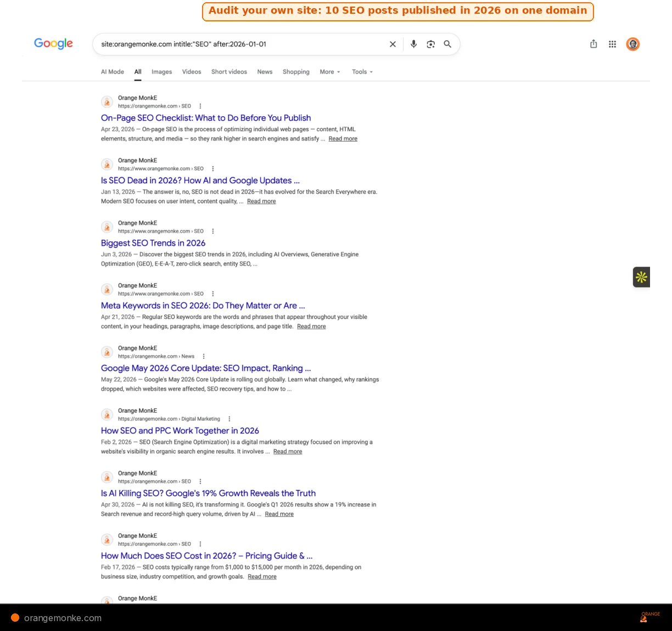Start voice search with microphone icon
This screenshot has width=672, height=631.
click(x=414, y=44)
